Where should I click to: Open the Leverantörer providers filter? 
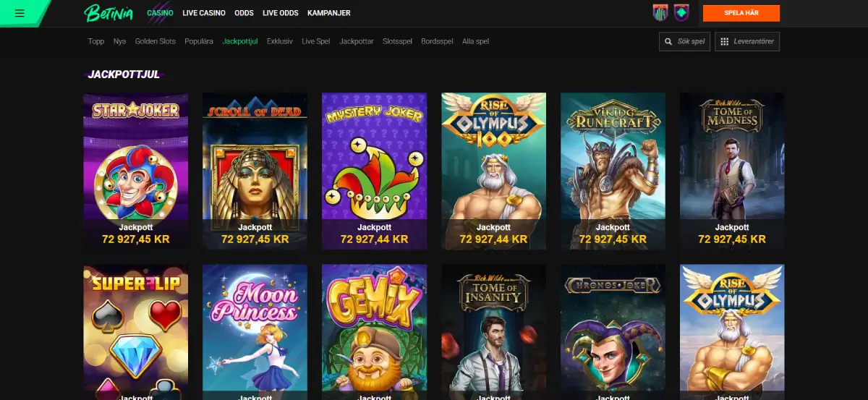747,41
